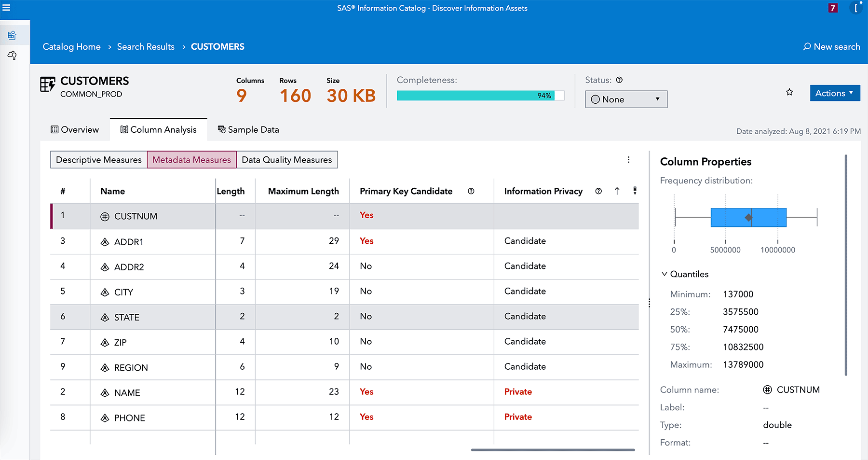Viewport: 868px width, 460px height.
Task: Click Candidate privacy value in CITY row
Action: click(525, 291)
